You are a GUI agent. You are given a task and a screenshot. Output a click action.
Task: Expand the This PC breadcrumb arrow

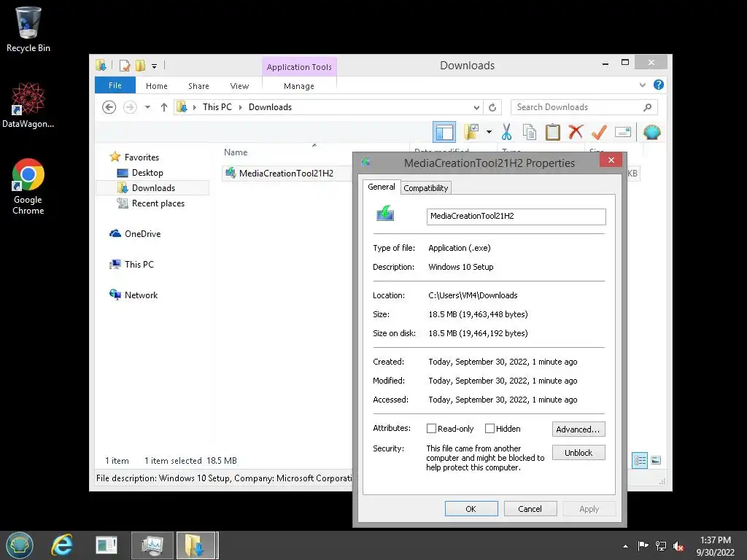click(x=240, y=107)
